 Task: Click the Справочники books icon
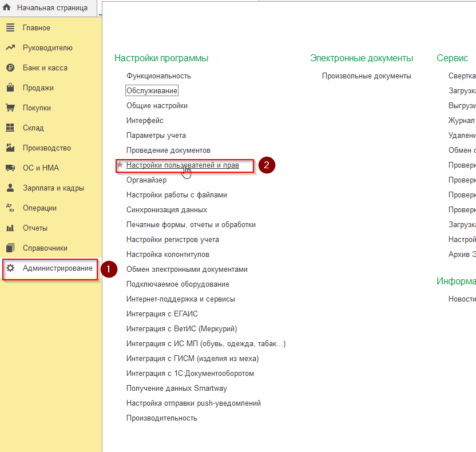pos(10,248)
